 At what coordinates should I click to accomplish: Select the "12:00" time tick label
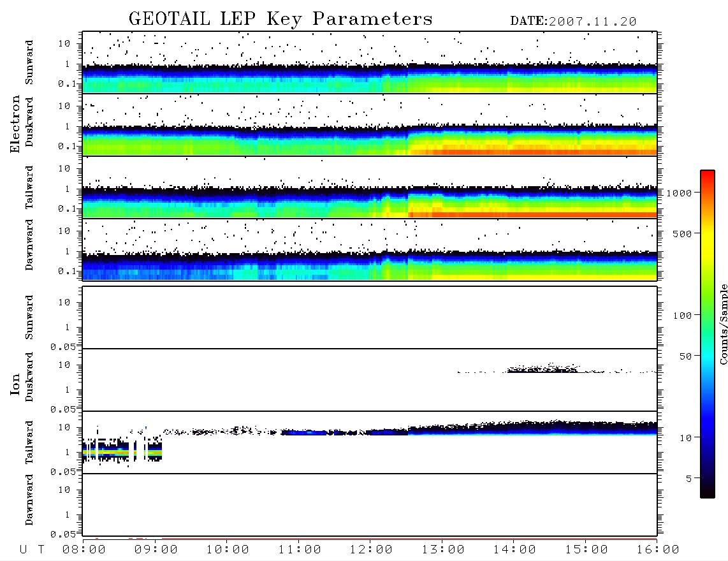pyautogui.click(x=371, y=550)
